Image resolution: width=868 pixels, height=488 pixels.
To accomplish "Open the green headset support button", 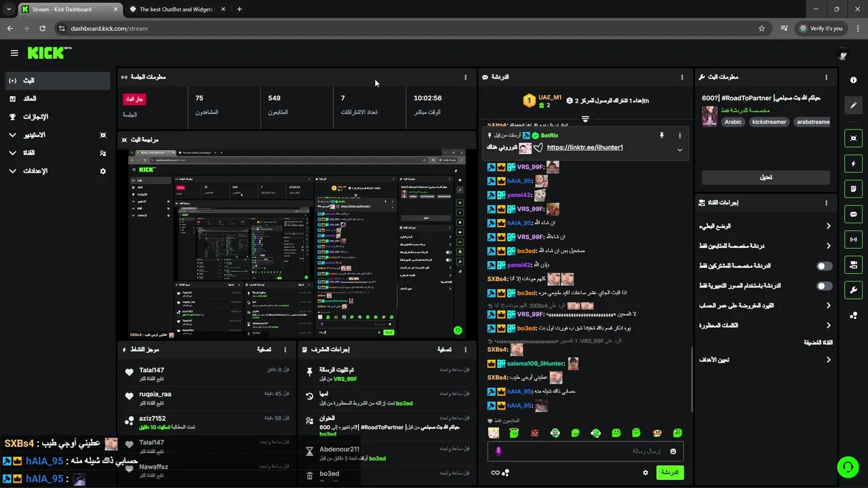I will pyautogui.click(x=847, y=467).
